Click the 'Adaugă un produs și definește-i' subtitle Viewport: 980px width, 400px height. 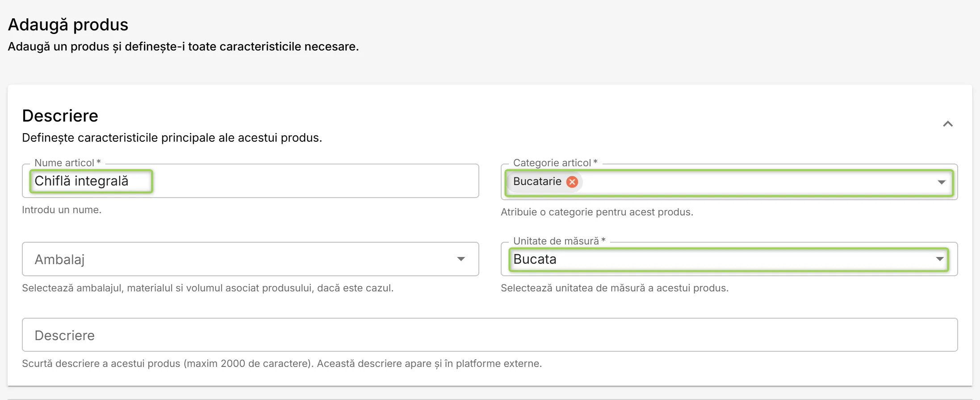click(x=183, y=46)
